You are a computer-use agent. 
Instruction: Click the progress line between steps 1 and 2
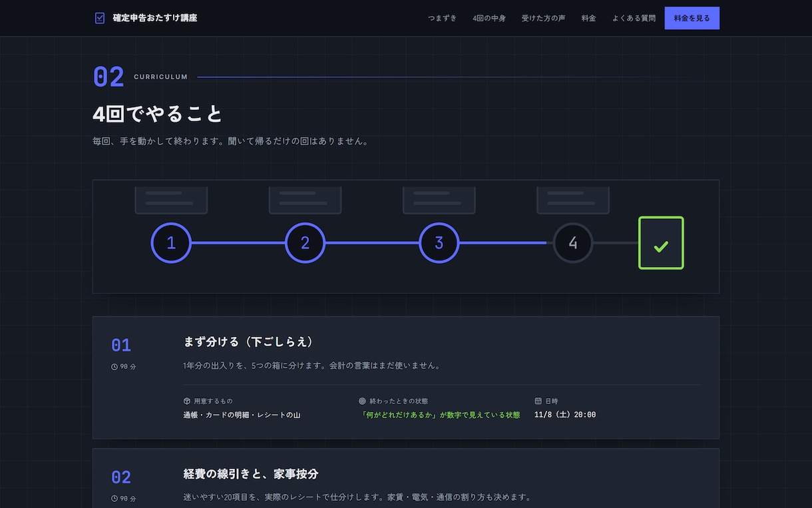pyautogui.click(x=238, y=243)
